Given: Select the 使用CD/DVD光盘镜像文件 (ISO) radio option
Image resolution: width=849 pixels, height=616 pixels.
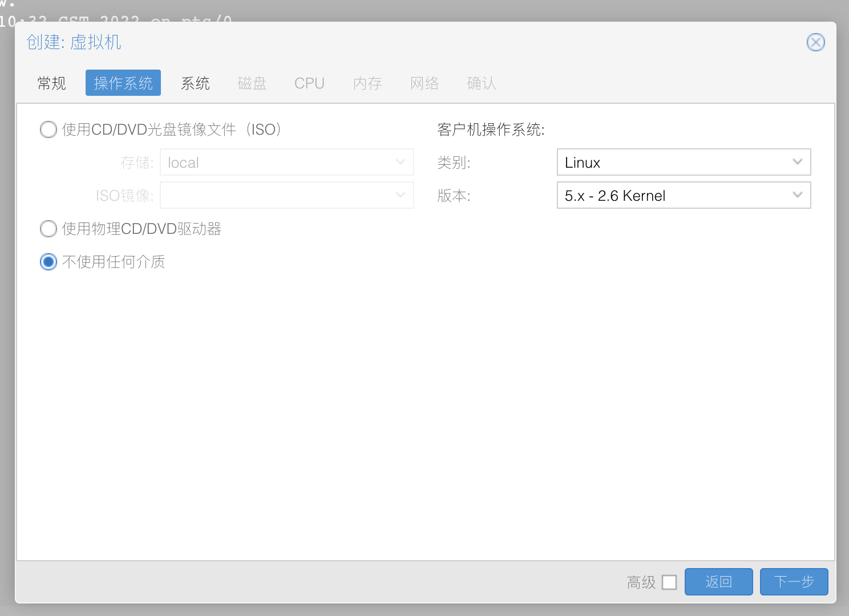Looking at the screenshot, I should click(x=48, y=129).
